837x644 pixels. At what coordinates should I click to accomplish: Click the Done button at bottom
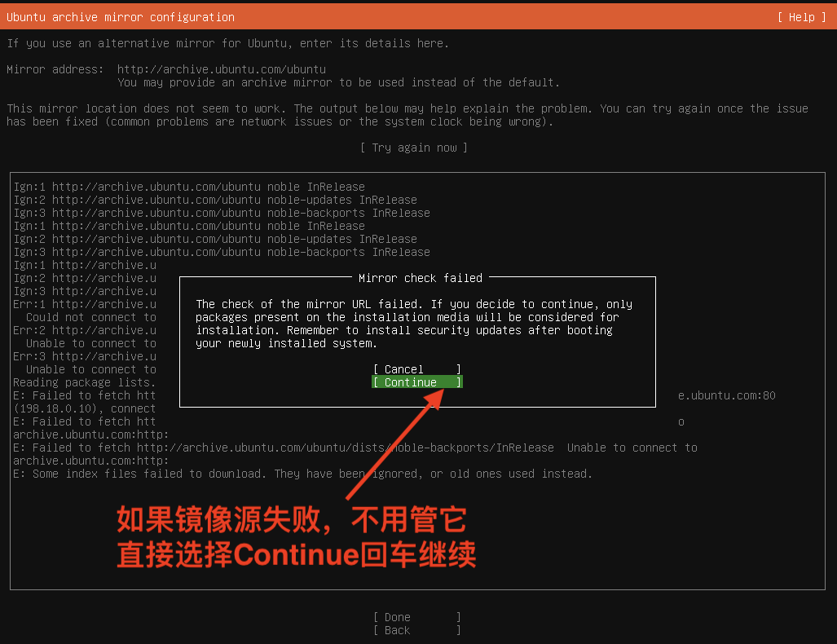417,617
